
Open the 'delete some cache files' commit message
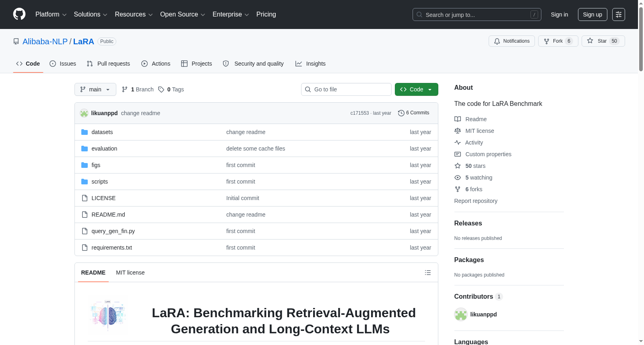click(x=256, y=149)
